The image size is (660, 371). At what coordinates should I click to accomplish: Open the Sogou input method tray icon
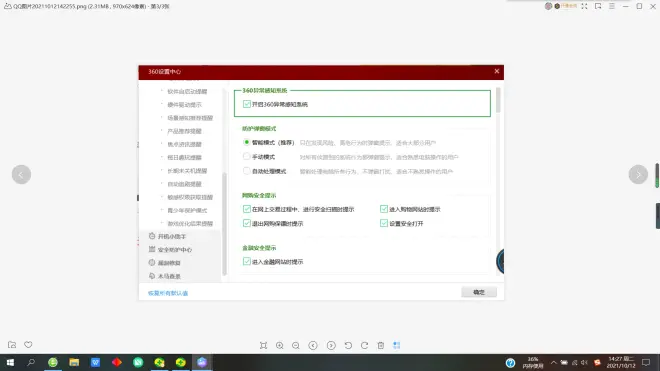click(597, 363)
